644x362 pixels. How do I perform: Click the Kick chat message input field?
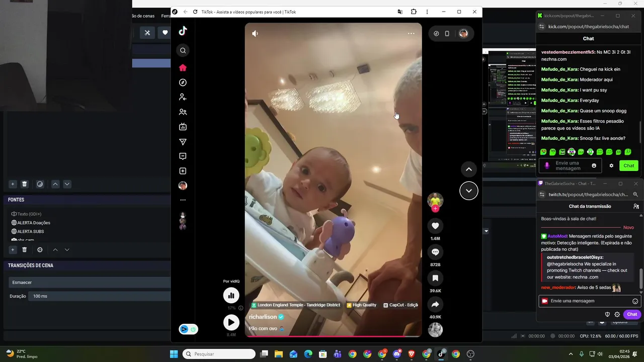570,165
